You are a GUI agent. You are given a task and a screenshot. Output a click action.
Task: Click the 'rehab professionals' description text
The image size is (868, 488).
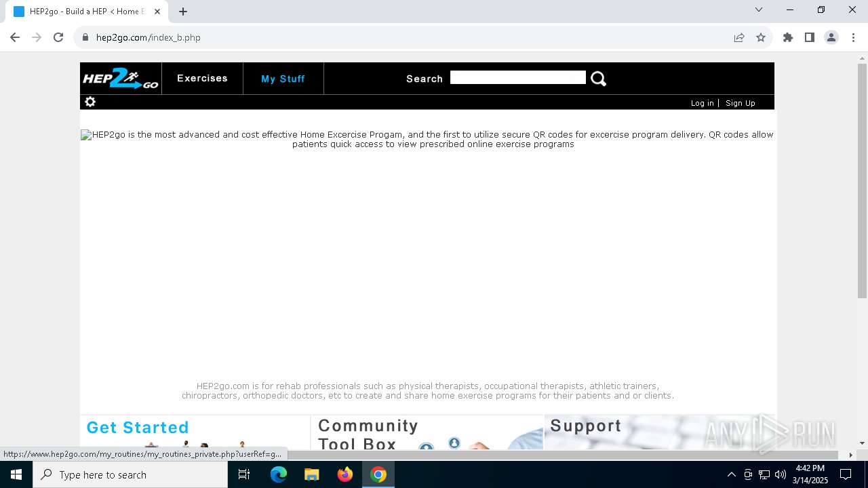[x=427, y=391]
